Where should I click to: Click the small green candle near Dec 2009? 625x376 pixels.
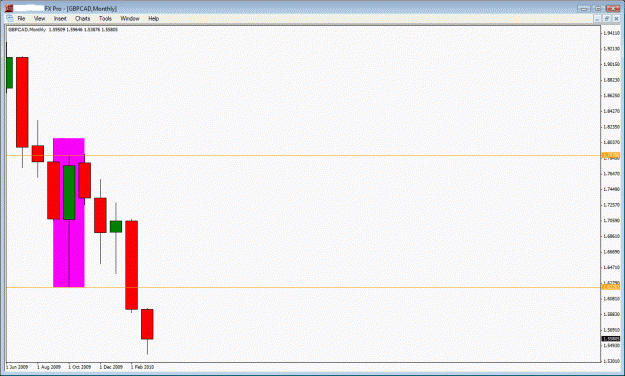pos(116,226)
